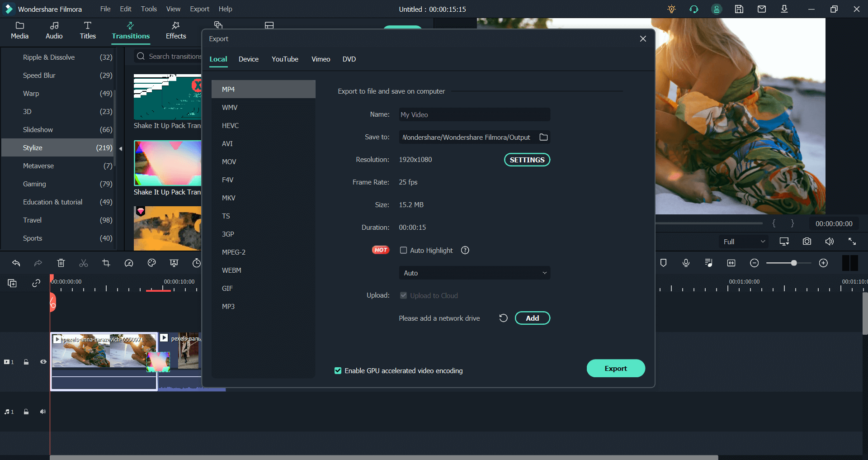Click the save project icon
This screenshot has width=868, height=460.
(x=739, y=9)
